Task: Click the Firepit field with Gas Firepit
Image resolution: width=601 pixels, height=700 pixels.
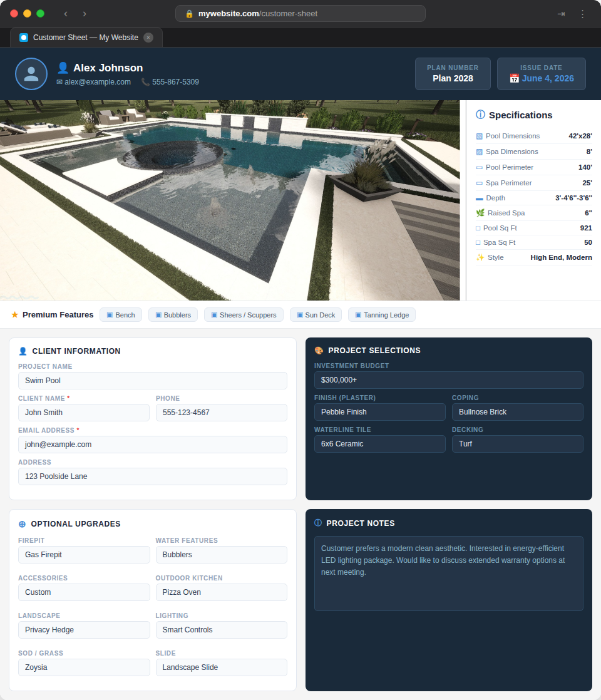Action: (x=84, y=555)
